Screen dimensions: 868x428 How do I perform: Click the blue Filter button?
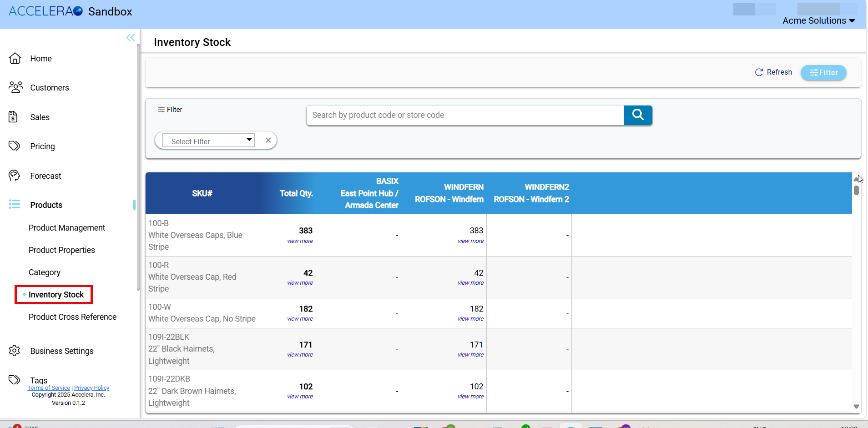click(x=823, y=72)
